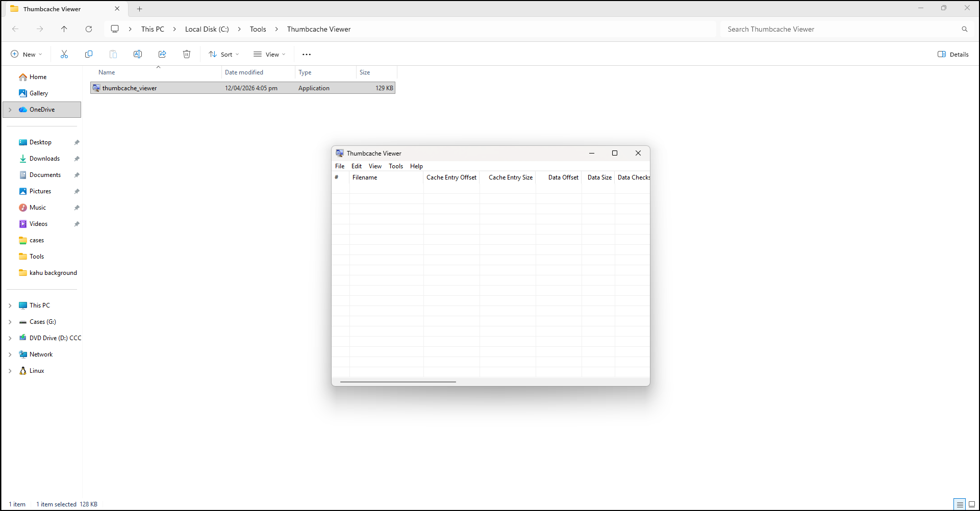Switch to large thumbnails view icon at bottom right
Screen dimensions: 980x511
[972, 504]
